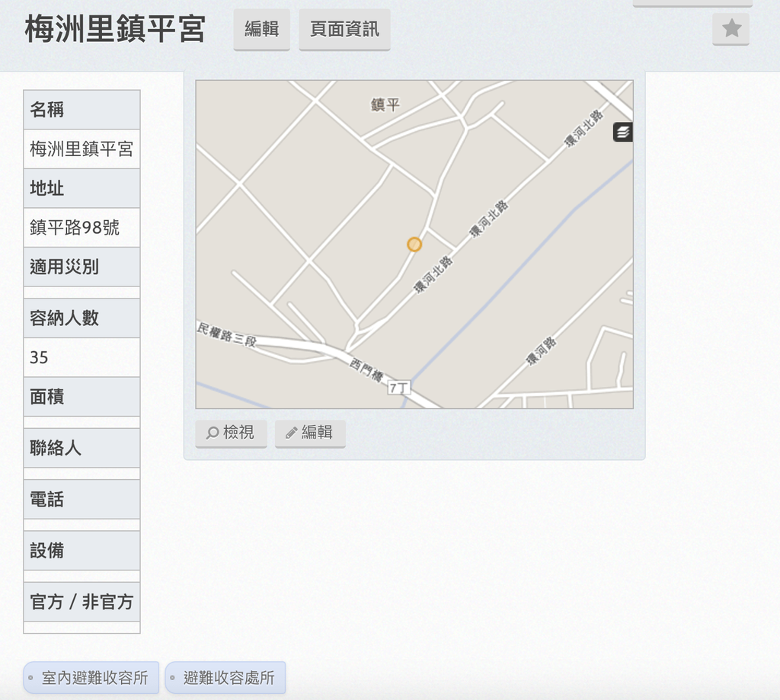Click the 檢視 button below the map

(231, 433)
